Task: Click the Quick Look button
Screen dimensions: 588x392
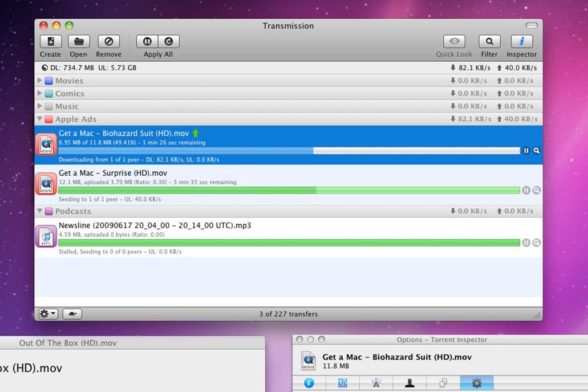Action: tap(454, 42)
